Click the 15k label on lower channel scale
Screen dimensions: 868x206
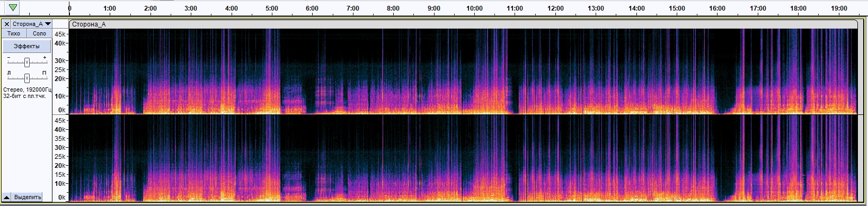60,175
